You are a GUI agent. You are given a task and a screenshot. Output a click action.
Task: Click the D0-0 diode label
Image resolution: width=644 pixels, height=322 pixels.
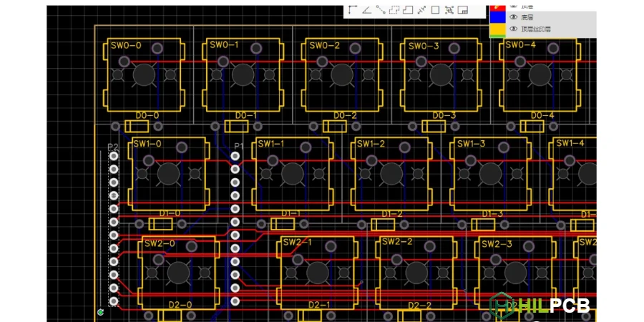point(147,116)
